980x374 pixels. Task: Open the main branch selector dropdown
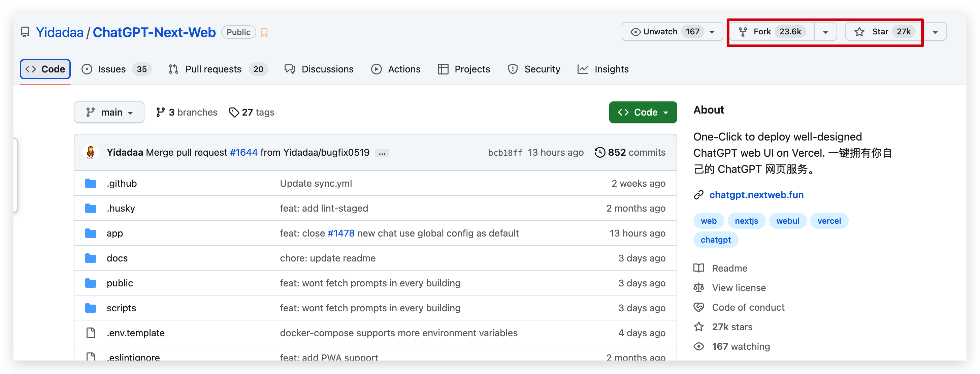(109, 112)
